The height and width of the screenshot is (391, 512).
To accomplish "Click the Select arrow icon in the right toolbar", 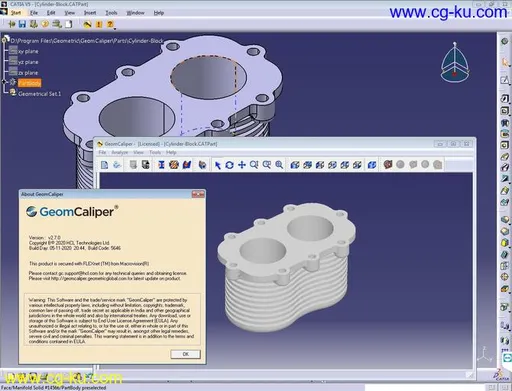I will (x=505, y=62).
